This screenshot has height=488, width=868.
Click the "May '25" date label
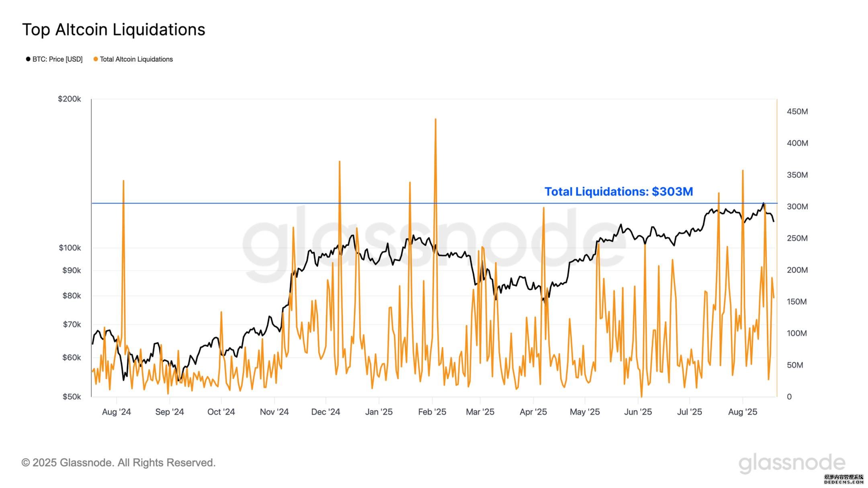pyautogui.click(x=585, y=412)
